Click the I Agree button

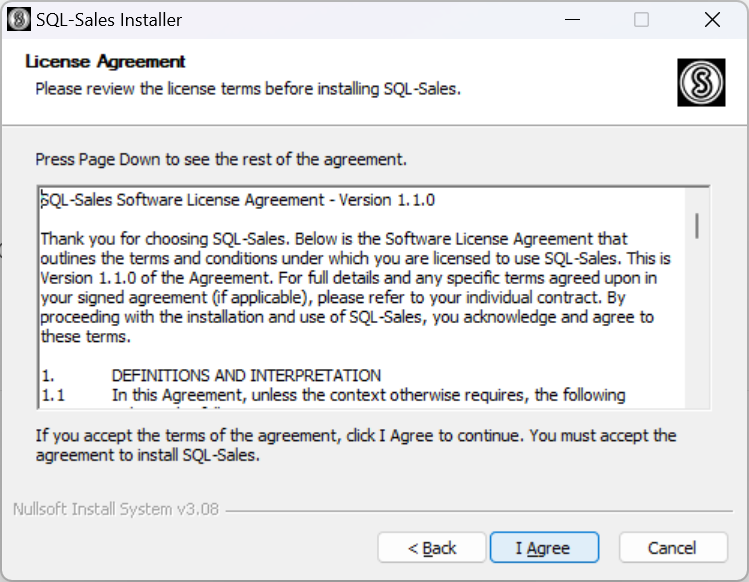[x=544, y=548]
